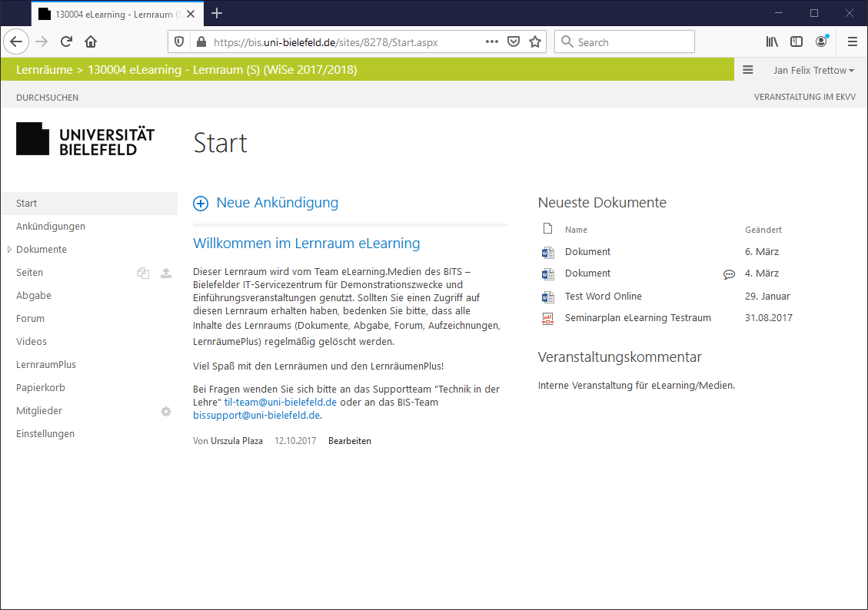
Task: Open Papierkorb in the sidebar
Action: click(x=41, y=388)
